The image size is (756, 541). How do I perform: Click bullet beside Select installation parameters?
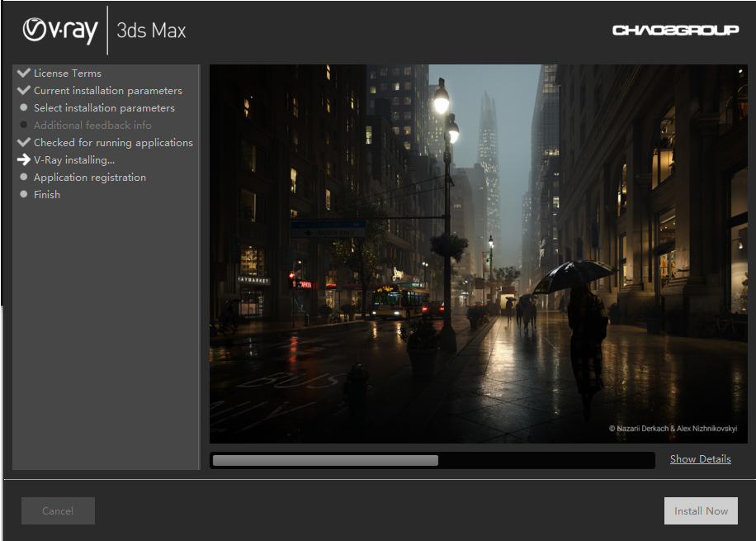(x=24, y=107)
